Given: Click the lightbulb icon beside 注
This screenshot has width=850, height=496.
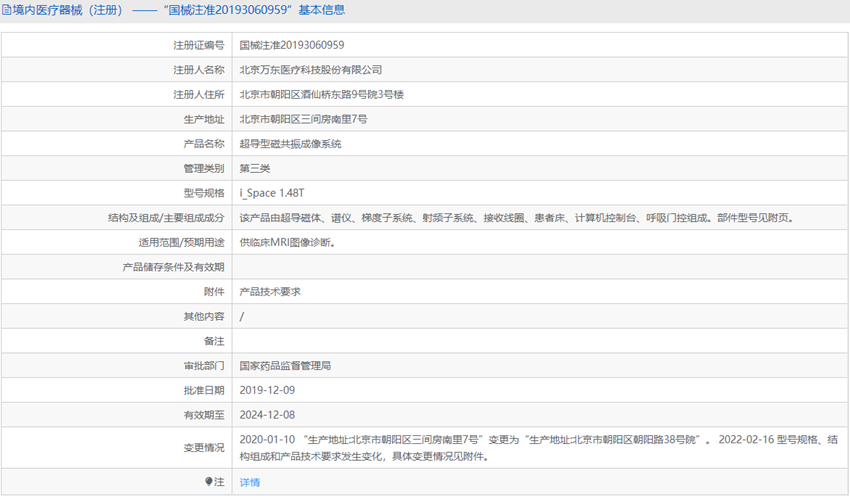Looking at the screenshot, I should click(209, 481).
